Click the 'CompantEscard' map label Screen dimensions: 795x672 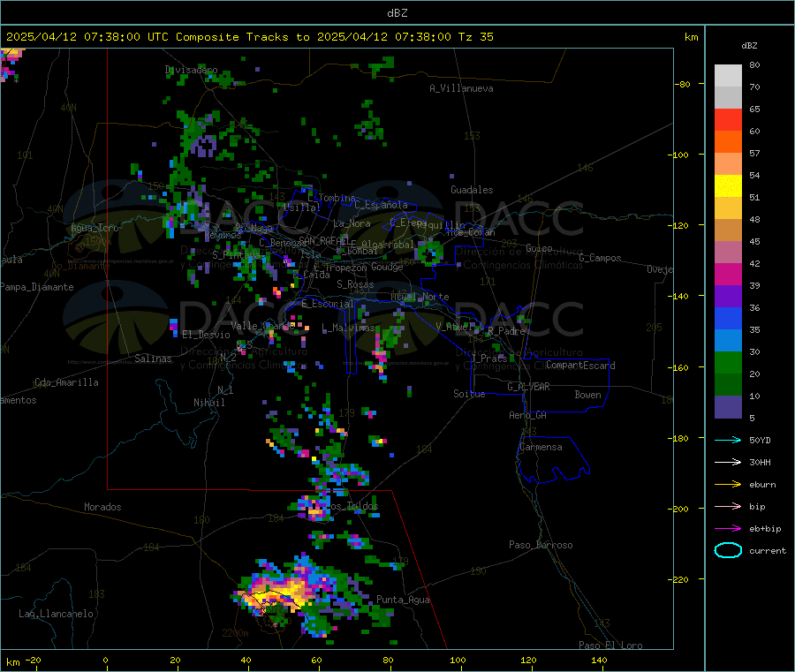click(x=580, y=366)
